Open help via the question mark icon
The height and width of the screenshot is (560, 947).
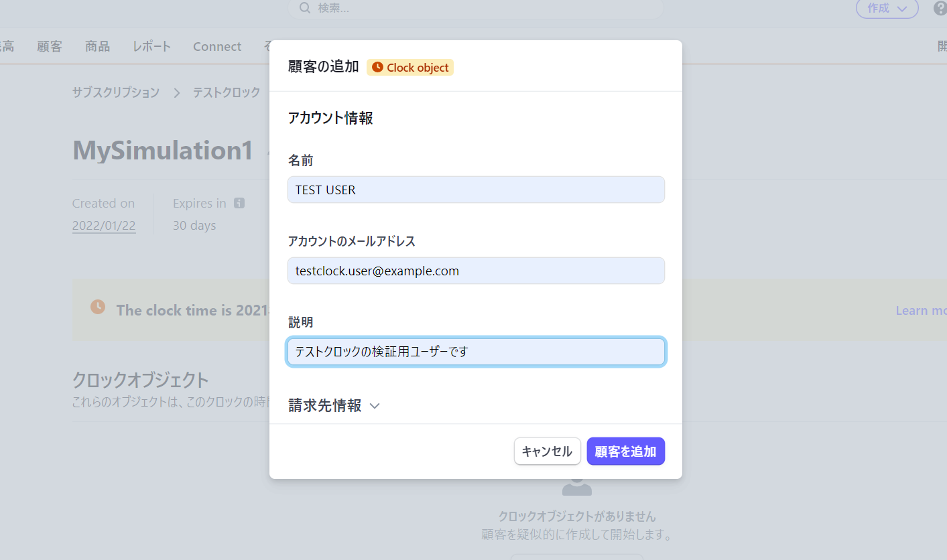coord(940,8)
